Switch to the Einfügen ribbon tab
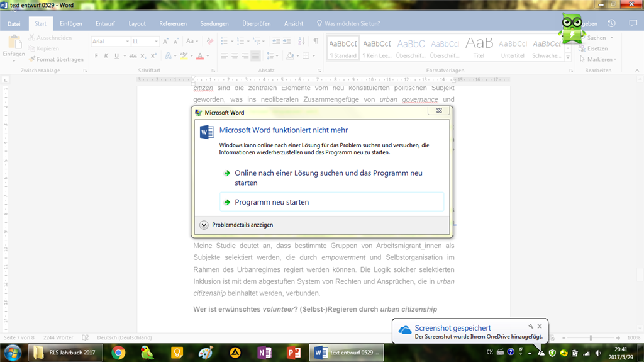This screenshot has width=644, height=362. tap(70, 23)
